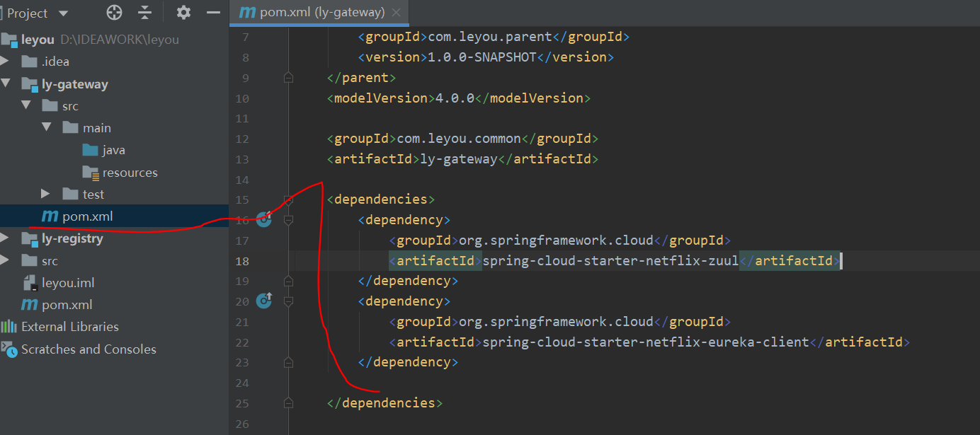The image size is (980, 435).
Task: Click on com.leyou.common groupId value
Action: [x=459, y=139]
